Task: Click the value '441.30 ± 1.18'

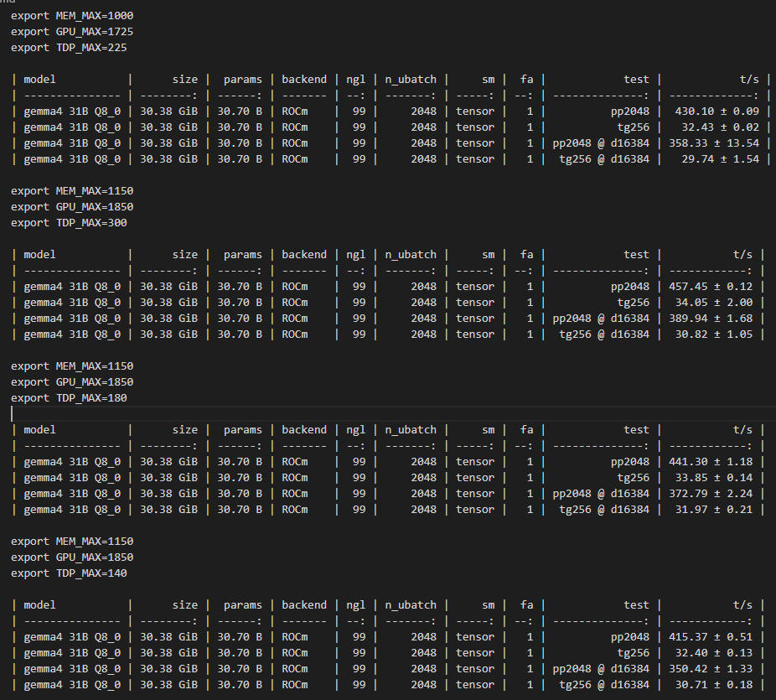Action: pyautogui.click(x=711, y=462)
